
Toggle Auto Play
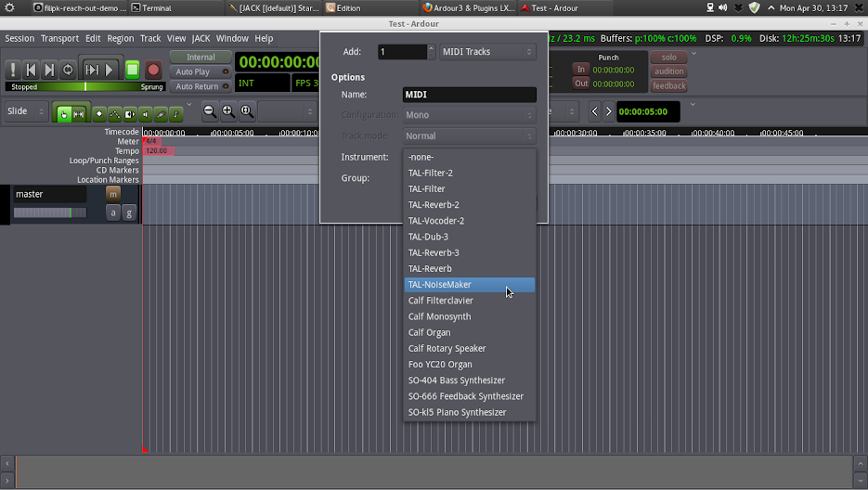click(x=201, y=72)
